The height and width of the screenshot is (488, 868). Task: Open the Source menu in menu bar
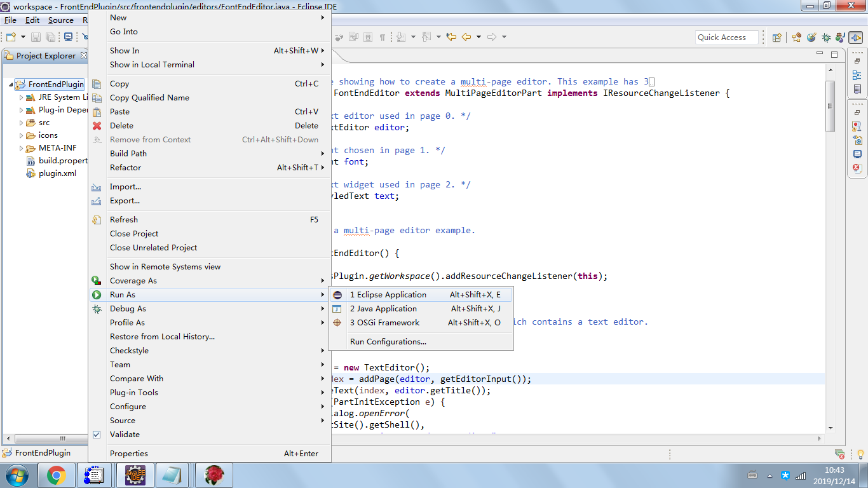click(61, 20)
